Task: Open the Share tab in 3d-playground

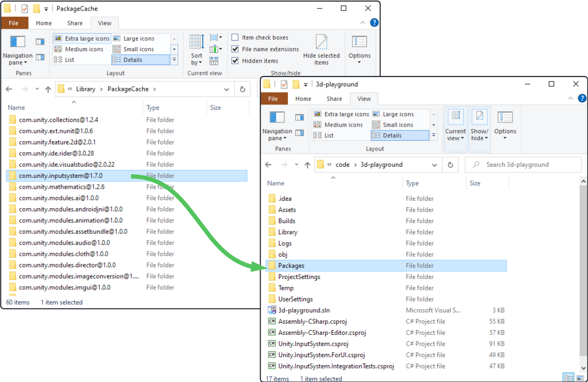Action: (334, 99)
